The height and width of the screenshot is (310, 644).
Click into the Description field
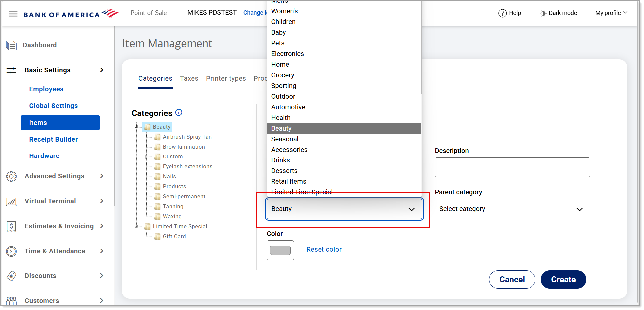(x=512, y=167)
